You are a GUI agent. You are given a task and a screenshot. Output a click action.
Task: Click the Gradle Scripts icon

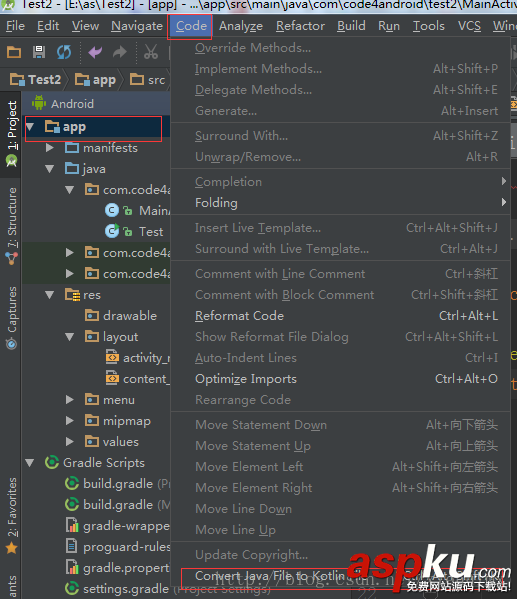[x=52, y=463]
